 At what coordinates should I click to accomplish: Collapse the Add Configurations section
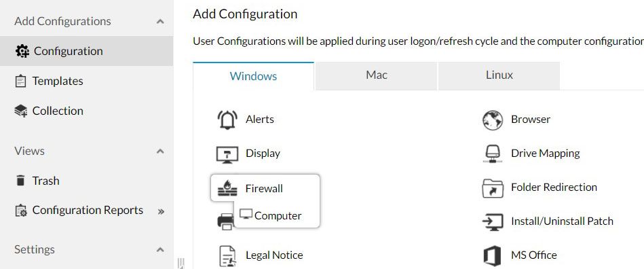coord(160,21)
